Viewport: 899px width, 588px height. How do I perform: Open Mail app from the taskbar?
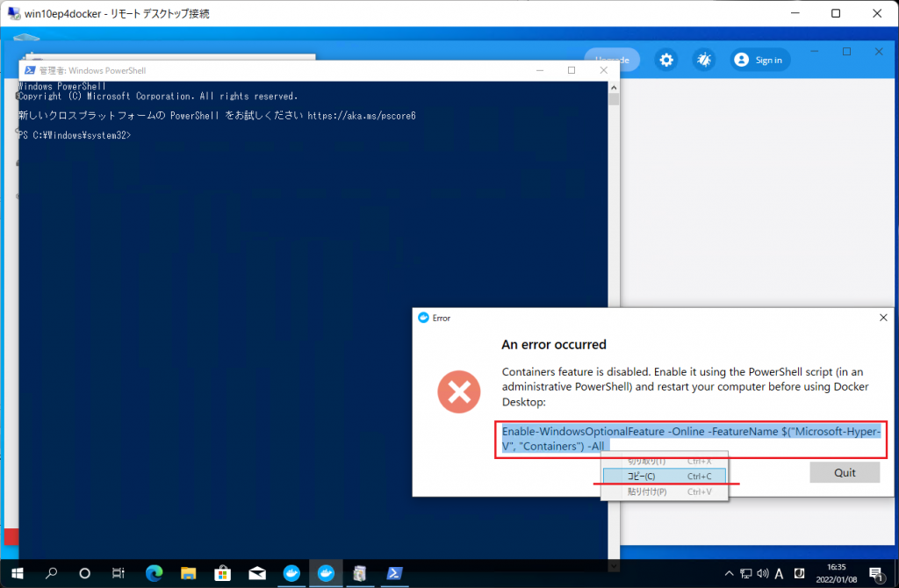(257, 573)
